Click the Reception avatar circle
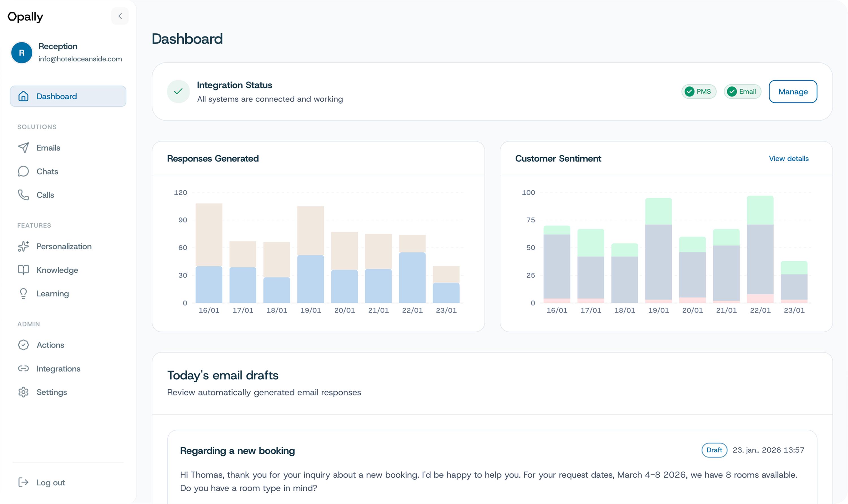Screen dimensions: 848x504 pyautogui.click(x=21, y=52)
